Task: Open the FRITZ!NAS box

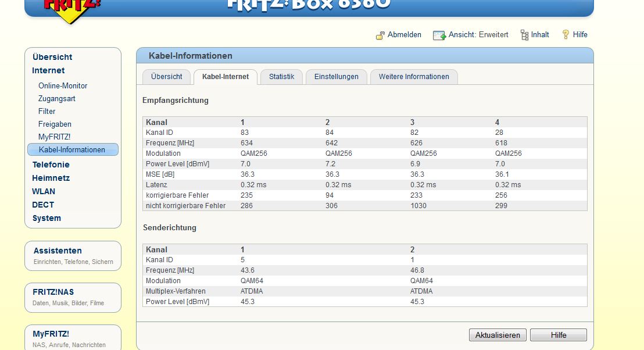Action: pyautogui.click(x=73, y=298)
